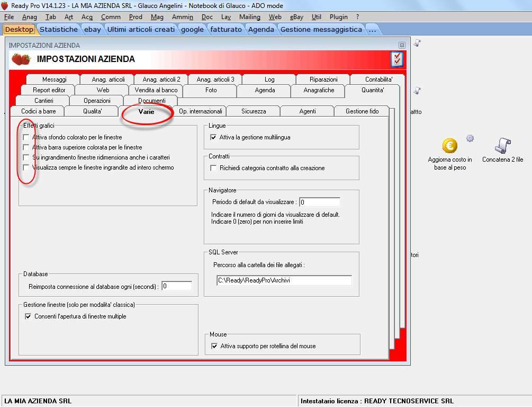Switch to Ultimi articoli creati tab

tap(141, 30)
